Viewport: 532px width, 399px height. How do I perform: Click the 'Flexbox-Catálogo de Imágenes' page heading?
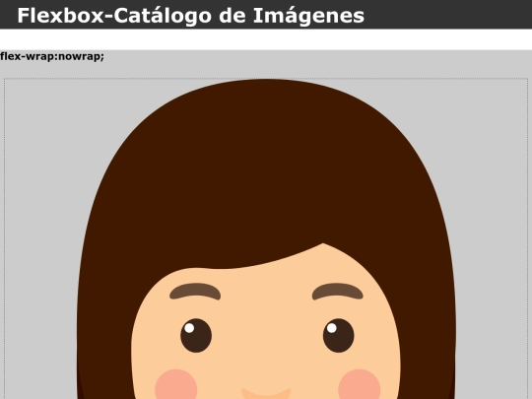[x=191, y=16]
